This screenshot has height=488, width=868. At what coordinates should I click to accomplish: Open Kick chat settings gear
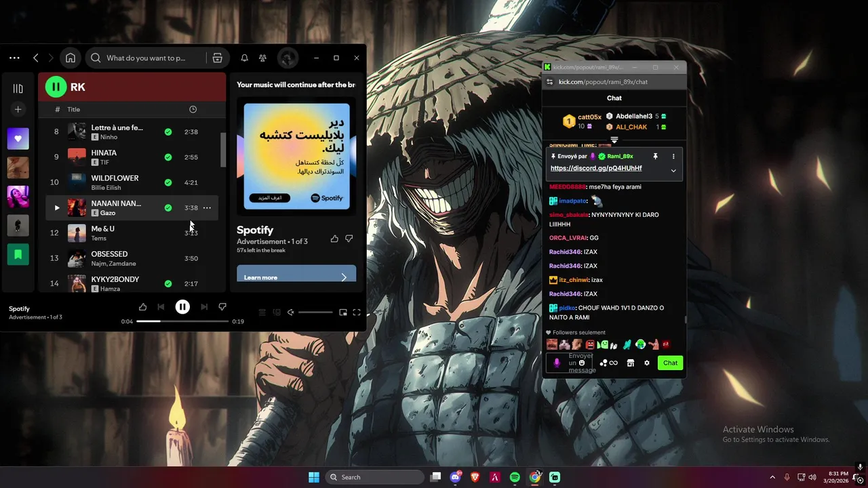(647, 363)
